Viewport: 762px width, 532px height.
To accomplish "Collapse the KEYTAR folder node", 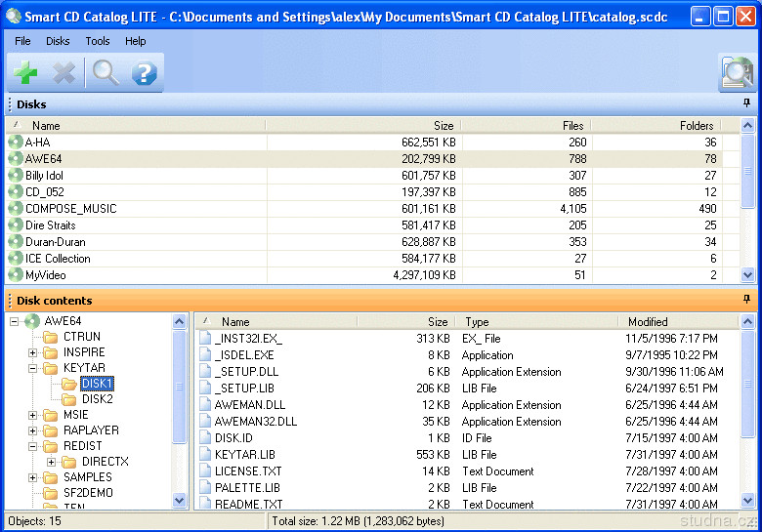I will point(32,368).
